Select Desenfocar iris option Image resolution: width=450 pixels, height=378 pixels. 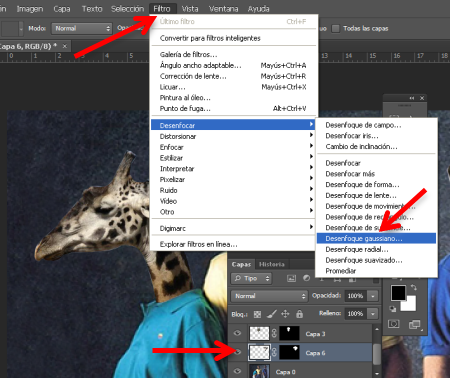point(376,136)
